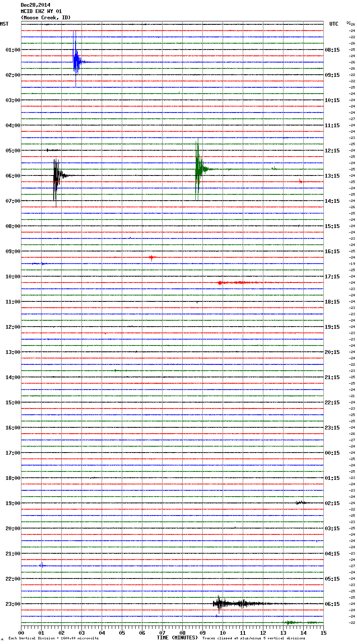The height and width of the screenshot is (644, 357).
Task: Click the station name '(Moose Creek, ID)'
Action: [x=46, y=18]
